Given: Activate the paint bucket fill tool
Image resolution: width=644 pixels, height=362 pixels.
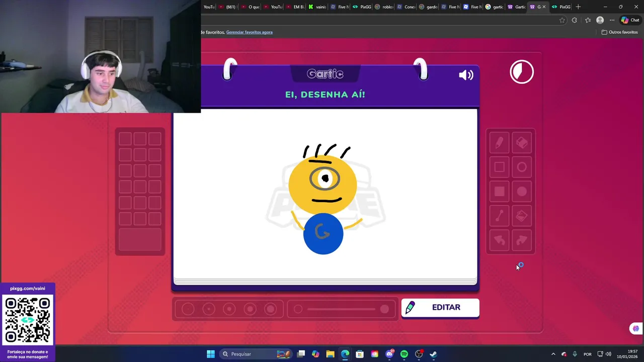Looking at the screenshot, I should click(x=522, y=216).
